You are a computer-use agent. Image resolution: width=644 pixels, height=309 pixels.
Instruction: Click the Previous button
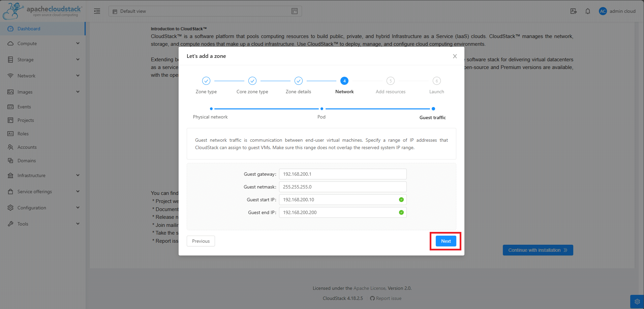[x=201, y=241]
